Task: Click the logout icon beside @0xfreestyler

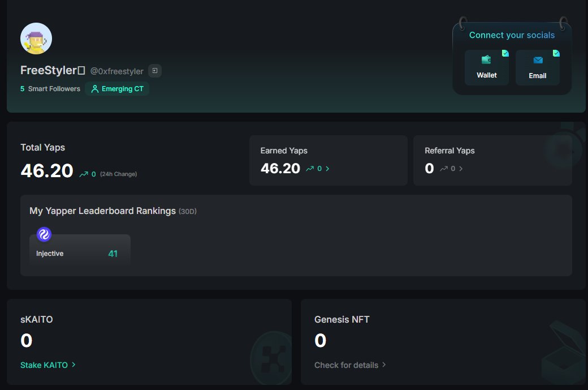Action: (155, 71)
